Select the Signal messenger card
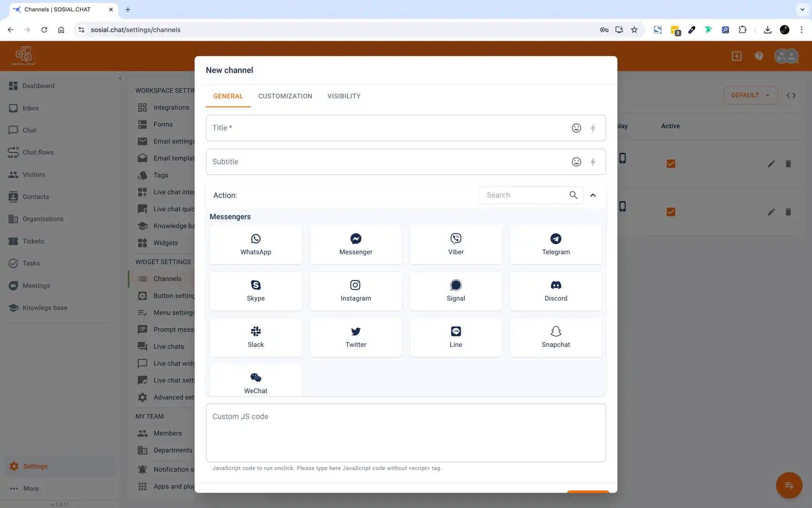 pos(456,291)
